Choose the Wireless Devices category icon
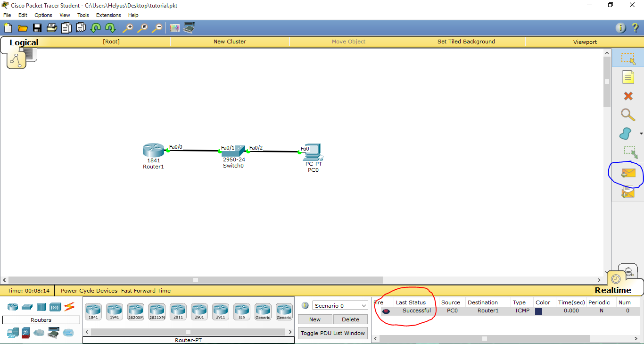 pos(55,307)
